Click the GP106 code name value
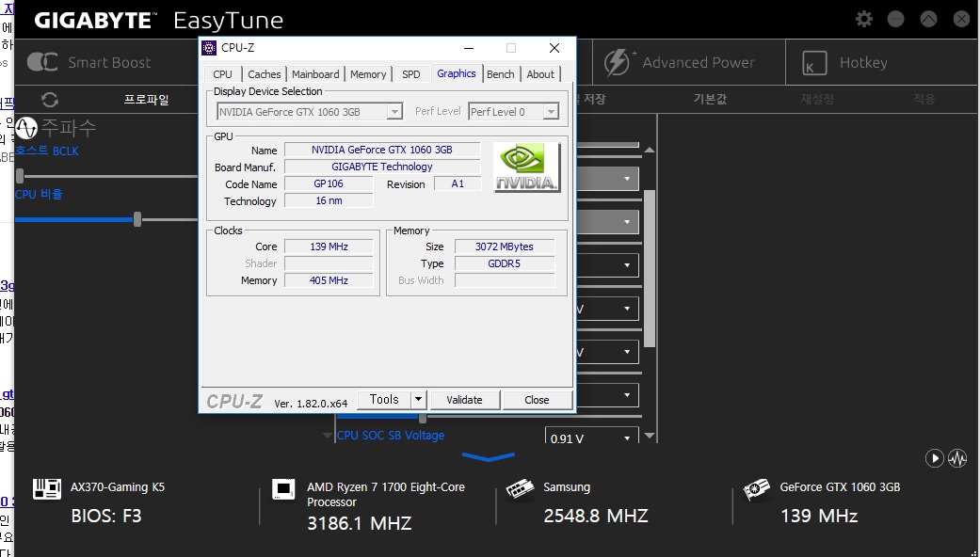 coord(329,183)
